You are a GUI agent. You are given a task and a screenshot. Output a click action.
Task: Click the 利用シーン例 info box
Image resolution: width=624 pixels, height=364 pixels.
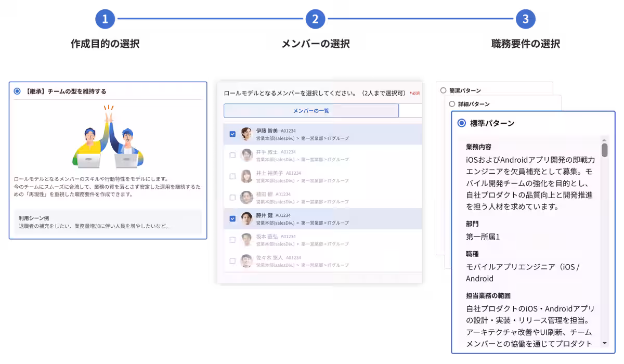tap(108, 222)
